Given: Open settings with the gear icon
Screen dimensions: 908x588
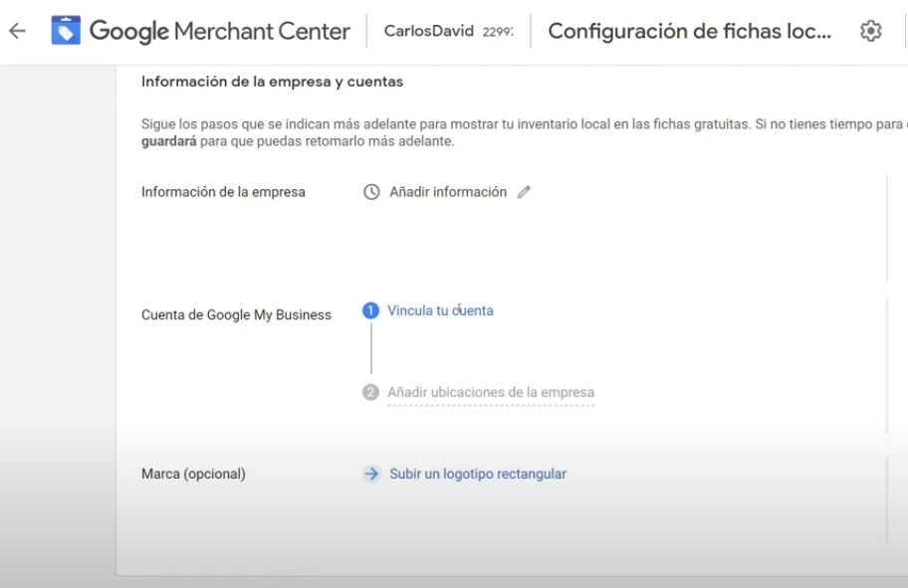Looking at the screenshot, I should [870, 31].
